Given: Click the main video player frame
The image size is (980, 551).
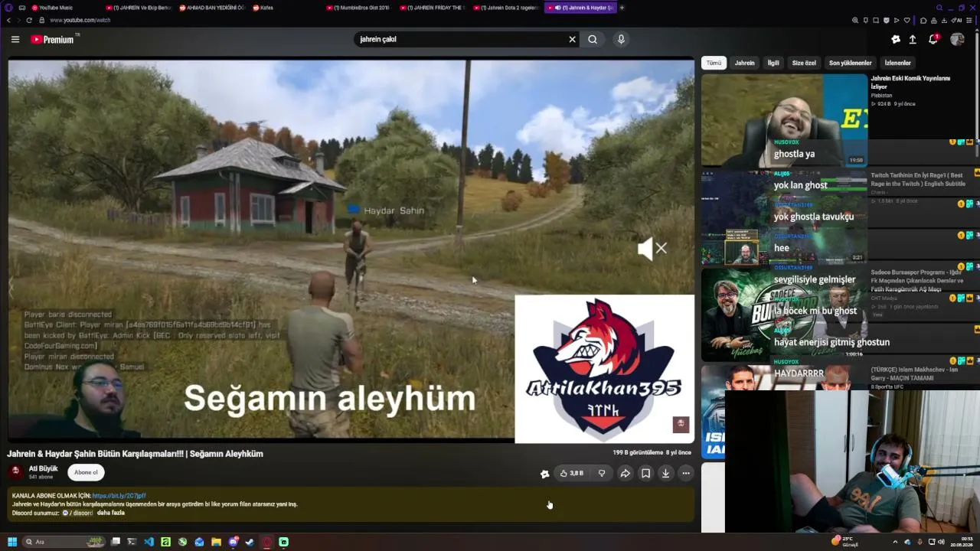Looking at the screenshot, I should (x=351, y=251).
